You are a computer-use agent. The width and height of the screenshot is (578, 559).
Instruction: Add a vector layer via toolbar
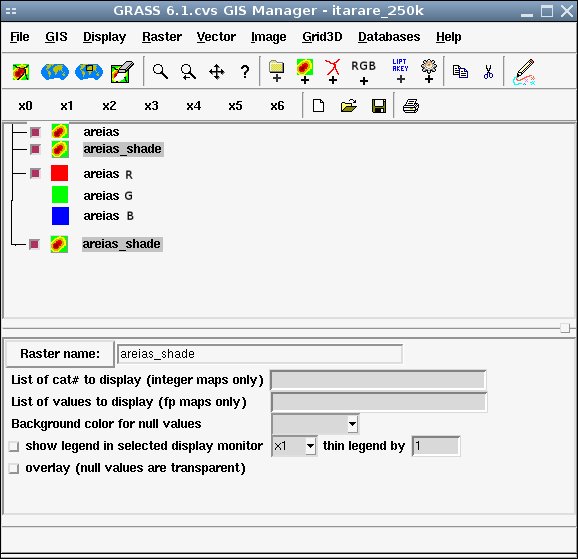pyautogui.click(x=333, y=72)
